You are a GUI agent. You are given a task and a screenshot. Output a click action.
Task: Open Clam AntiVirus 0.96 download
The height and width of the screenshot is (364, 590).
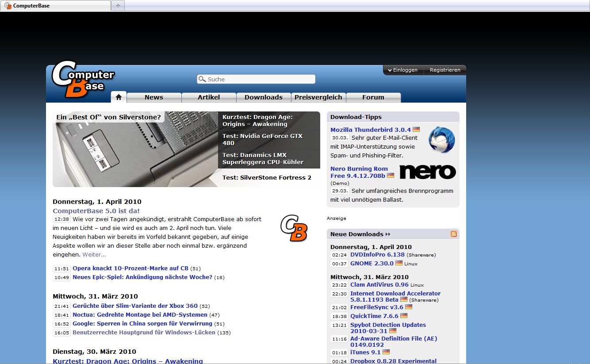tap(379, 284)
